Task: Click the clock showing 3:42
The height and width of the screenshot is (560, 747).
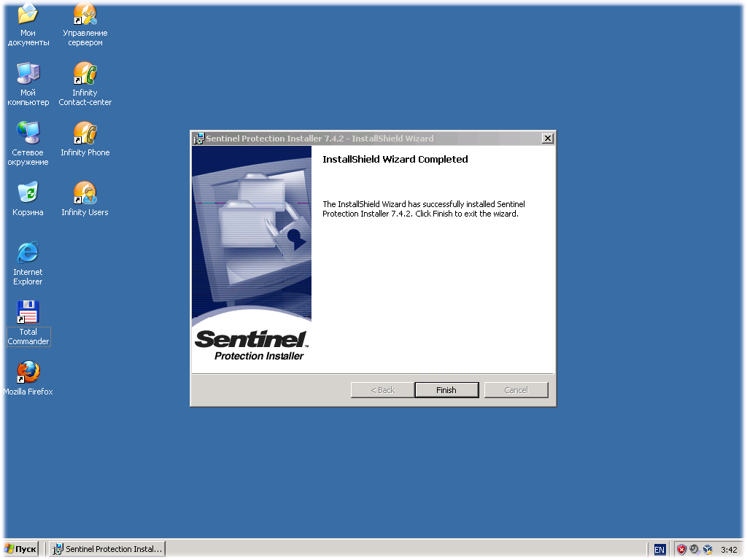Action: [729, 550]
